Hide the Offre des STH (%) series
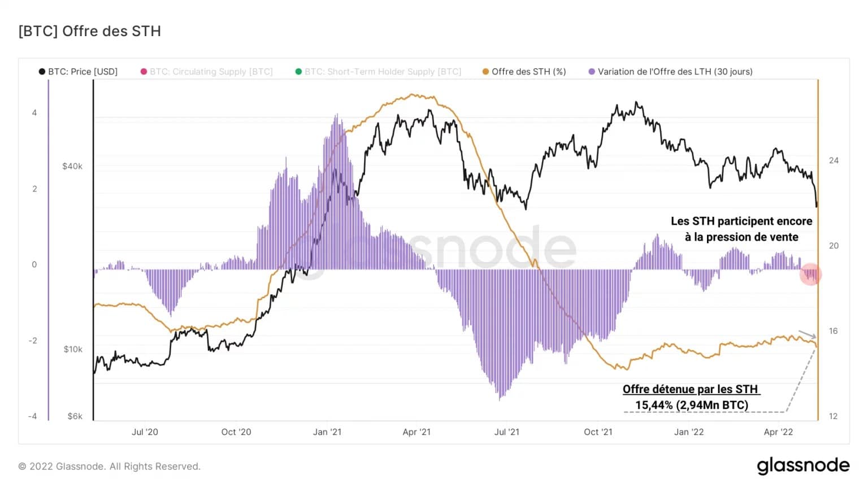Screen dimensions: 868x488 [524, 72]
